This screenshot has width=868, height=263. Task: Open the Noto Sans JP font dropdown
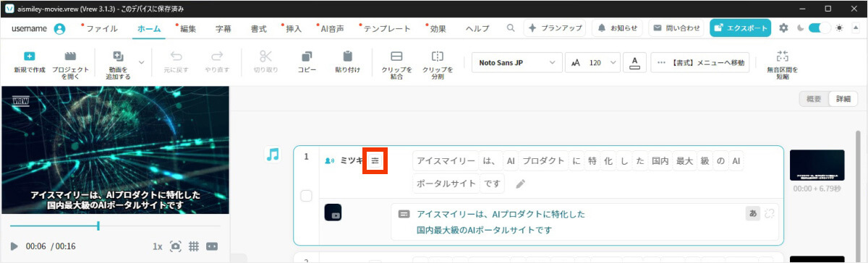tap(516, 62)
